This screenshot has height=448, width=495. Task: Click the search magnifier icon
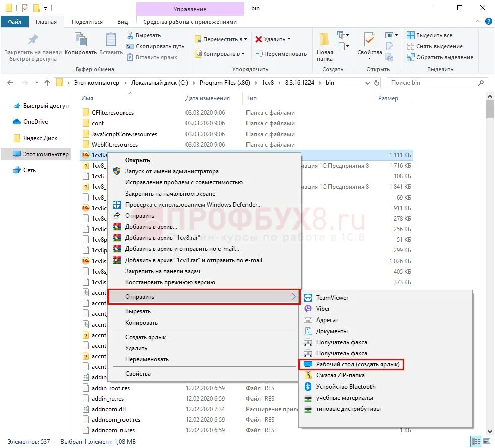481,83
